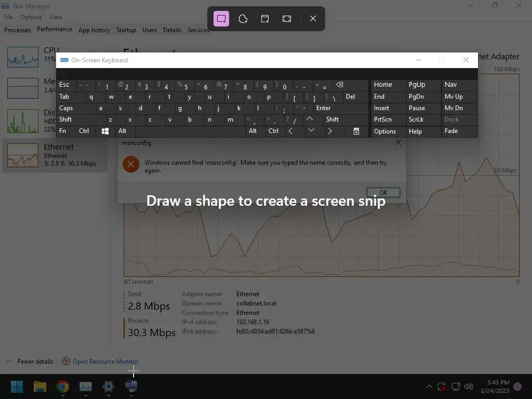
Task: Open File Explorer from the taskbar
Action: pos(39,387)
